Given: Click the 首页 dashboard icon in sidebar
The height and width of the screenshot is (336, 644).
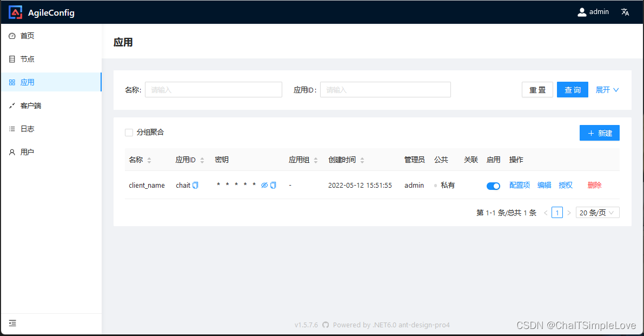Looking at the screenshot, I should [12, 36].
